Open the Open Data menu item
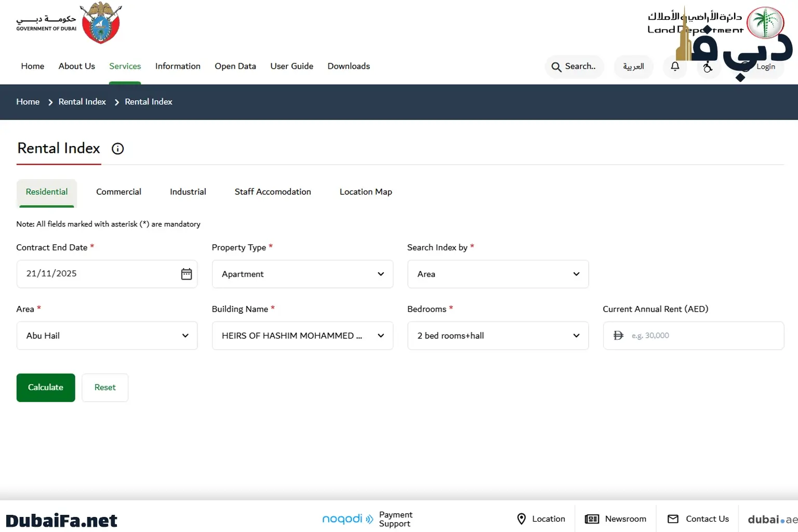This screenshot has width=798, height=532. pos(235,66)
